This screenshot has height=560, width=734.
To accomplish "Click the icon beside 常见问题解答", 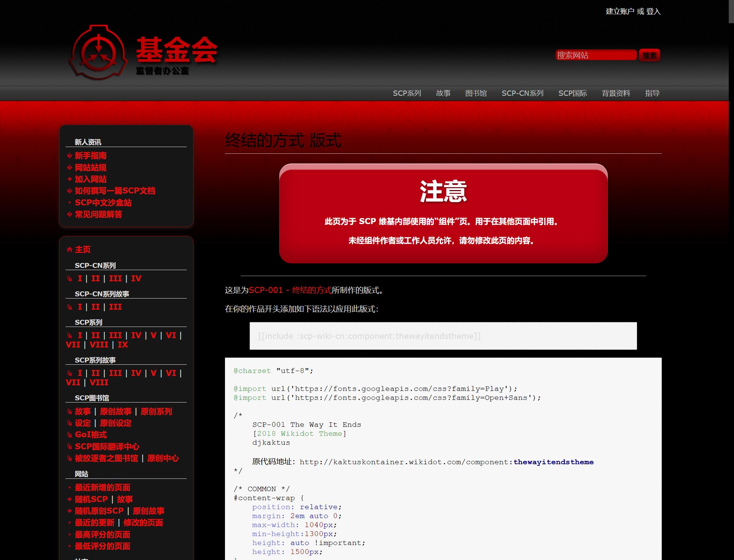I will coord(70,214).
